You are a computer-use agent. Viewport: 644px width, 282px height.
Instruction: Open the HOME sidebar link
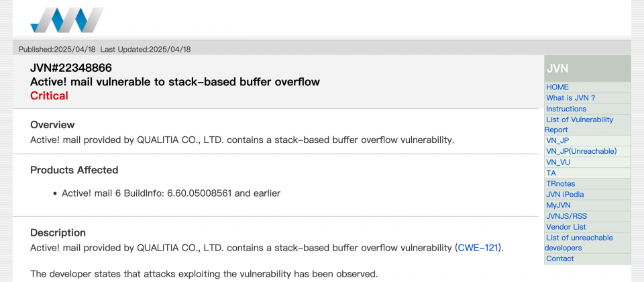tap(557, 87)
